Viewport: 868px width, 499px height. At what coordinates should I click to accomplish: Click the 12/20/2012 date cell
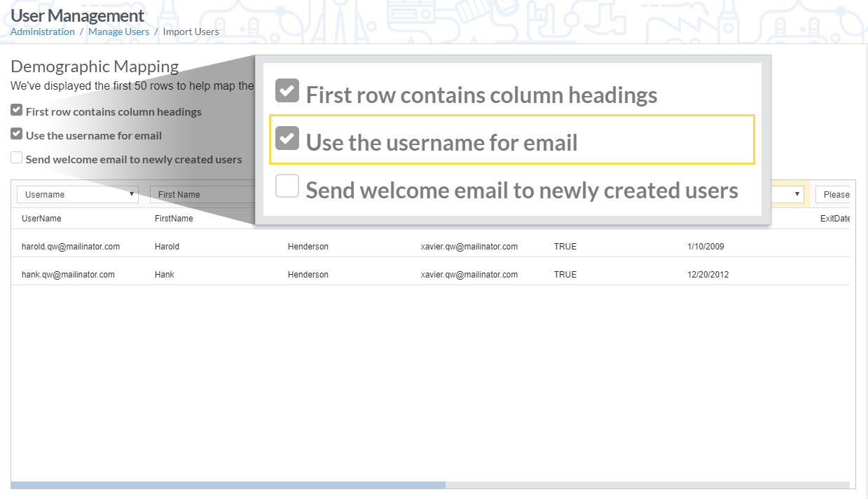pos(708,275)
